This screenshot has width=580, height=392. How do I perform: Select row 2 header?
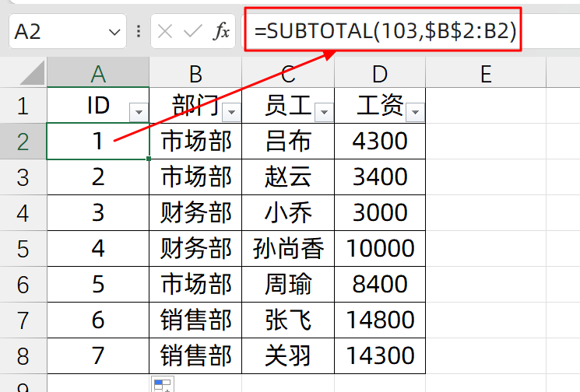pyautogui.click(x=23, y=141)
